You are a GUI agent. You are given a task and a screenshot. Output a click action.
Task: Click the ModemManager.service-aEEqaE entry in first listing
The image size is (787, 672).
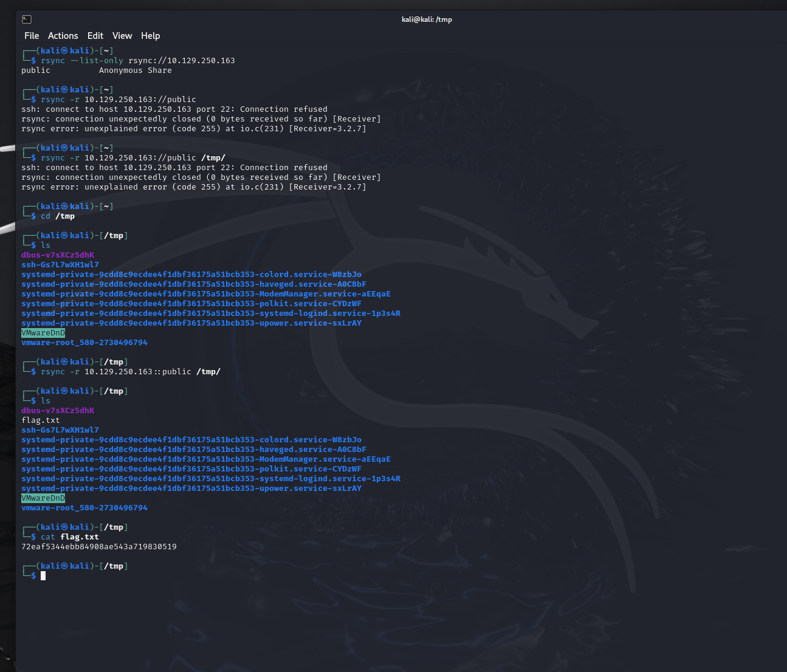[206, 294]
